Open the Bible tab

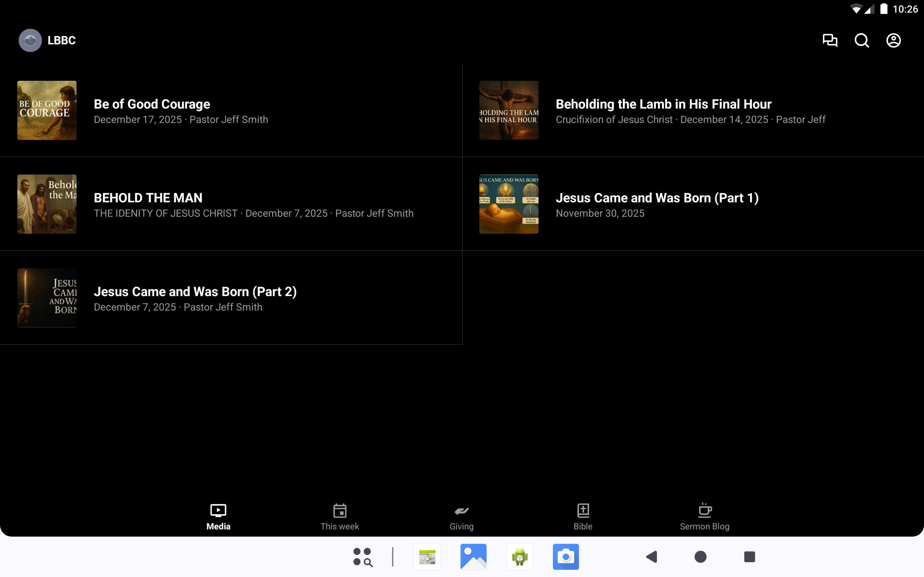pos(583,517)
